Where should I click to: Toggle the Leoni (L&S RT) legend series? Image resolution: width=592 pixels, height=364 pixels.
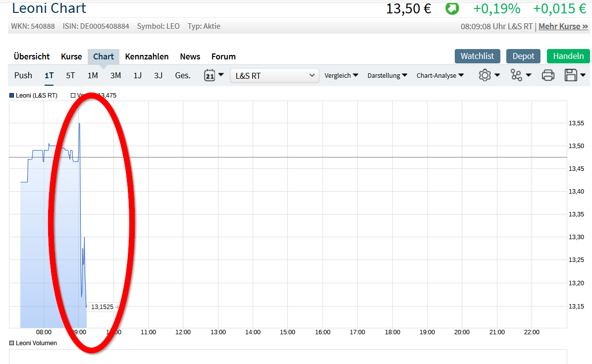pyautogui.click(x=34, y=96)
